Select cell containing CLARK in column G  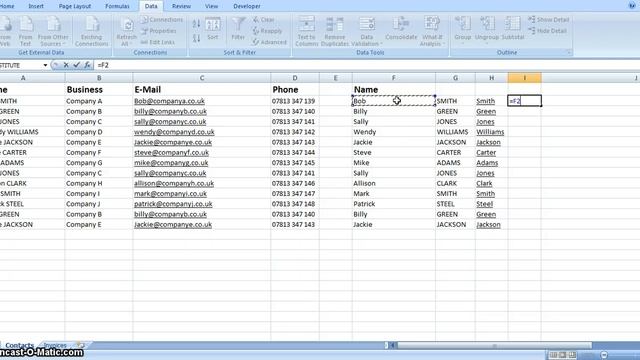[x=455, y=183]
